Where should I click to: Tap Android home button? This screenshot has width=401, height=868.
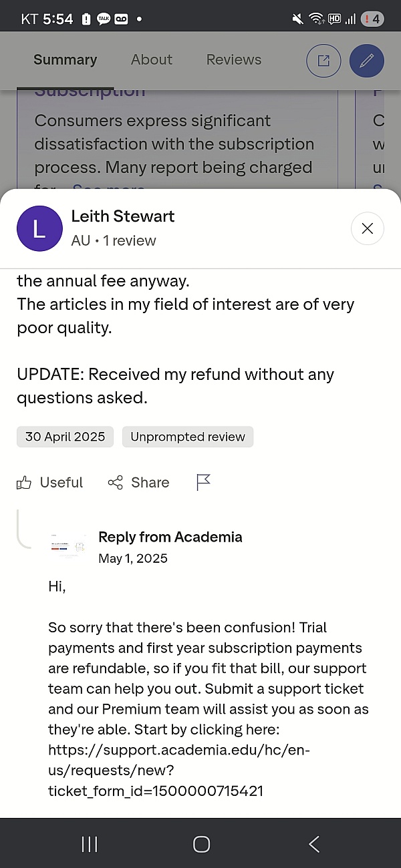201,844
